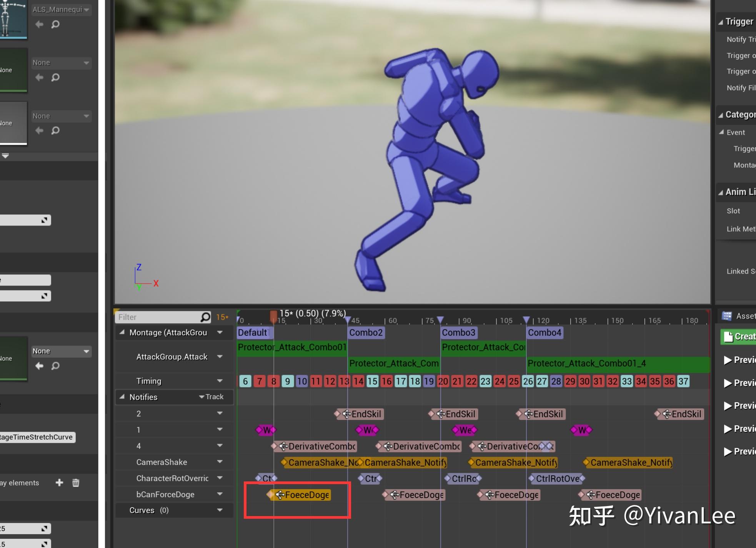Click the plus icon to add array element
Image resolution: width=756 pixels, height=548 pixels.
(x=59, y=483)
